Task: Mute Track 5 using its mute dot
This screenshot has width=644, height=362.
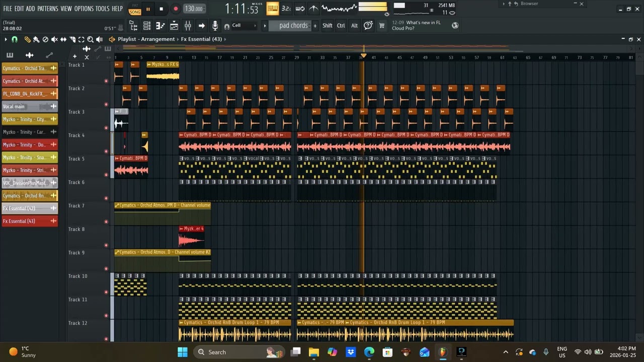Action: (106, 175)
